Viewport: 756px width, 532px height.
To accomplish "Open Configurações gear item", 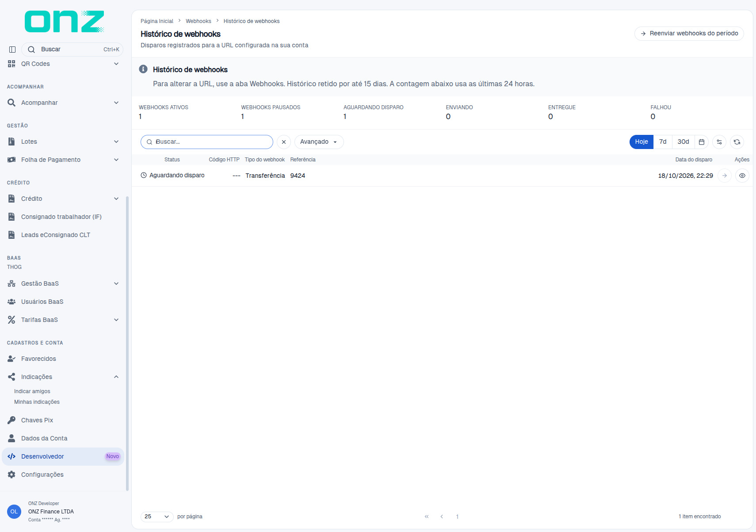I will coord(63,475).
